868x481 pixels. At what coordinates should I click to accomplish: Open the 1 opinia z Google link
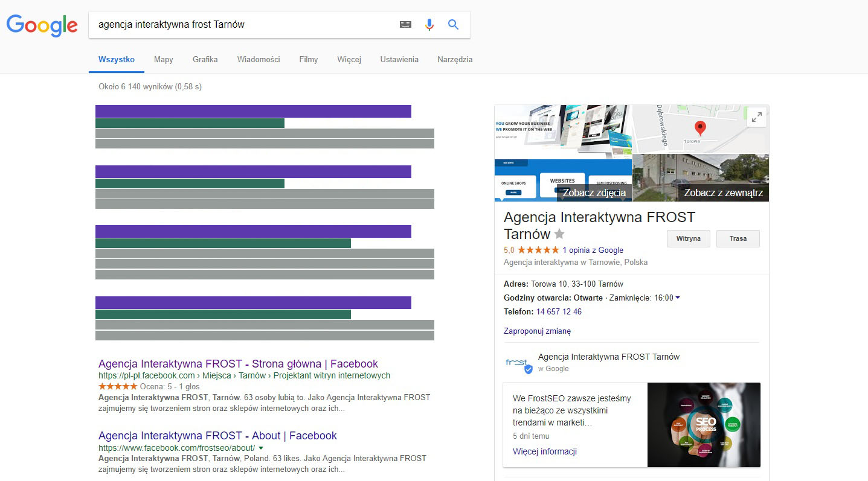[593, 250]
